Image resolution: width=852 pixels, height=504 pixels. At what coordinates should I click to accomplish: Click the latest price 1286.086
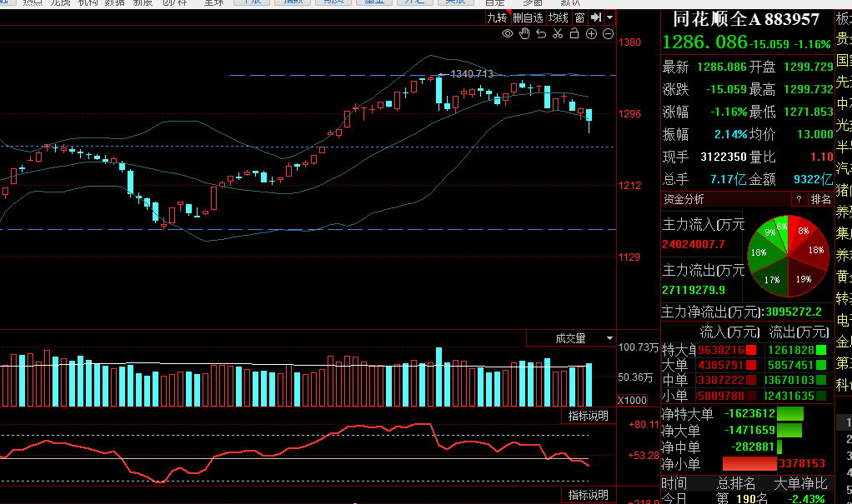click(x=704, y=42)
